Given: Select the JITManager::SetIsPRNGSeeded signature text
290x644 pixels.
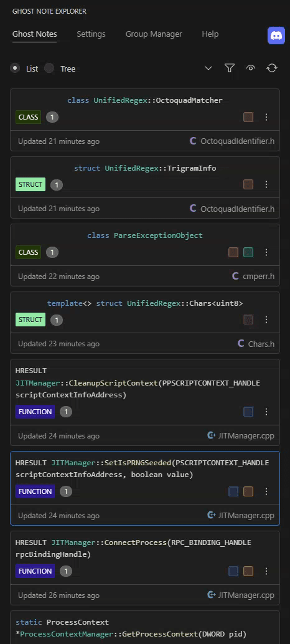Looking at the screenshot, I should tap(143, 469).
